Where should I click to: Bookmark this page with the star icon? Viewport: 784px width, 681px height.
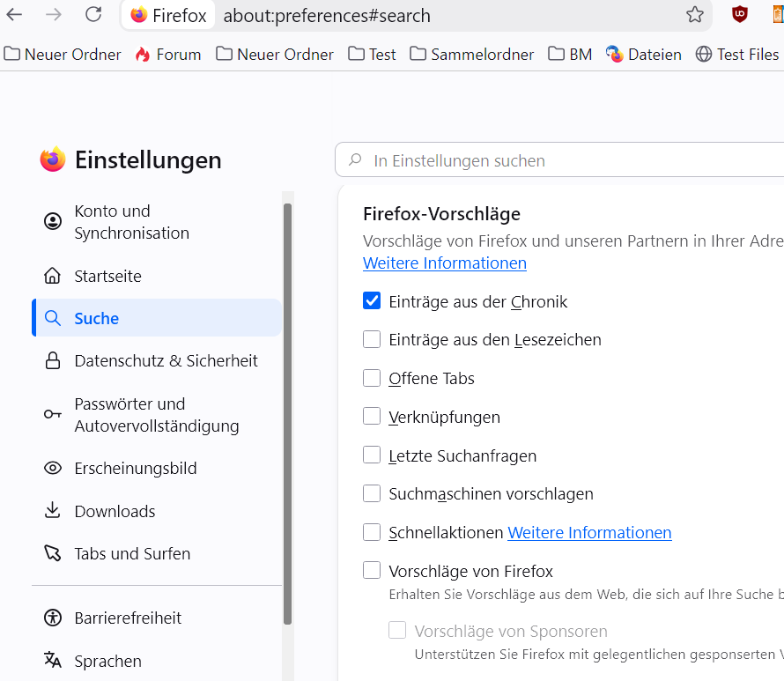[x=694, y=15]
